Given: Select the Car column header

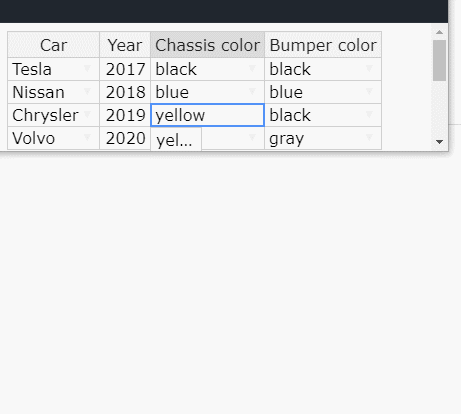Looking at the screenshot, I should (53, 45).
